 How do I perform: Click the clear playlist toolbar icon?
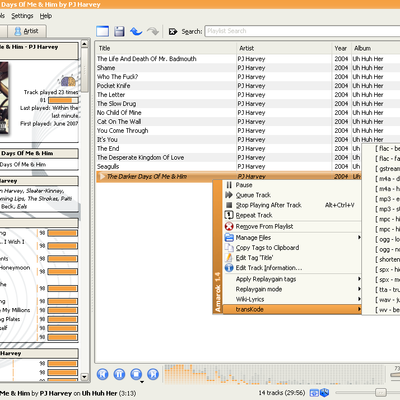(102, 31)
